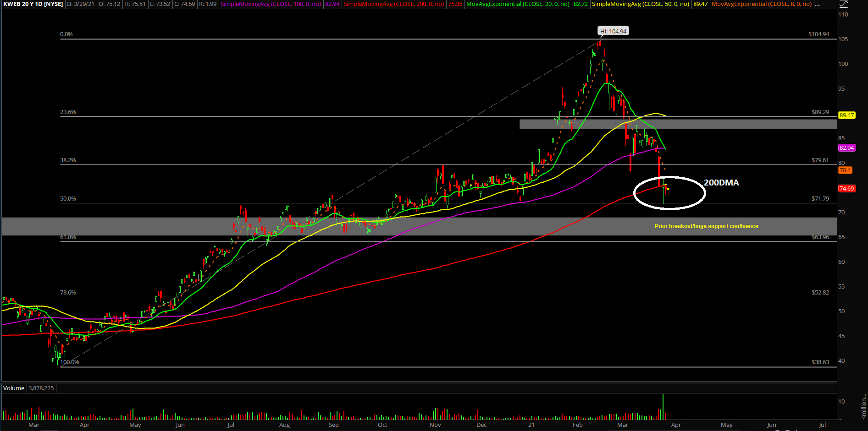Click the yellow 89.47 price axis bubble
Image resolution: width=868 pixels, height=431 pixels.
847,115
